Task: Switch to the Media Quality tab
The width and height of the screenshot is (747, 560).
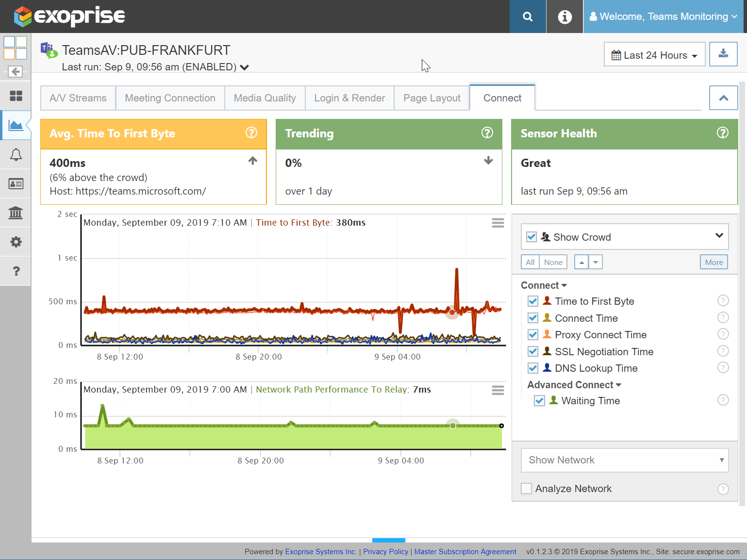Action: coord(265,98)
